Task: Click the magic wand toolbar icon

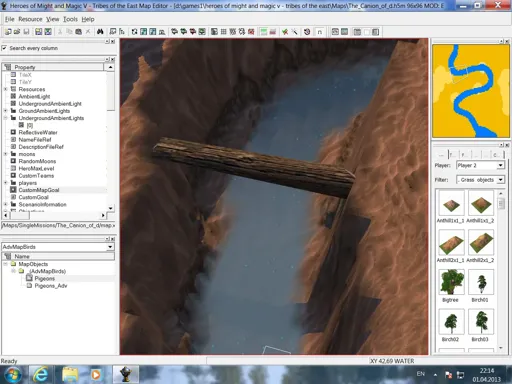Action: pos(294,32)
